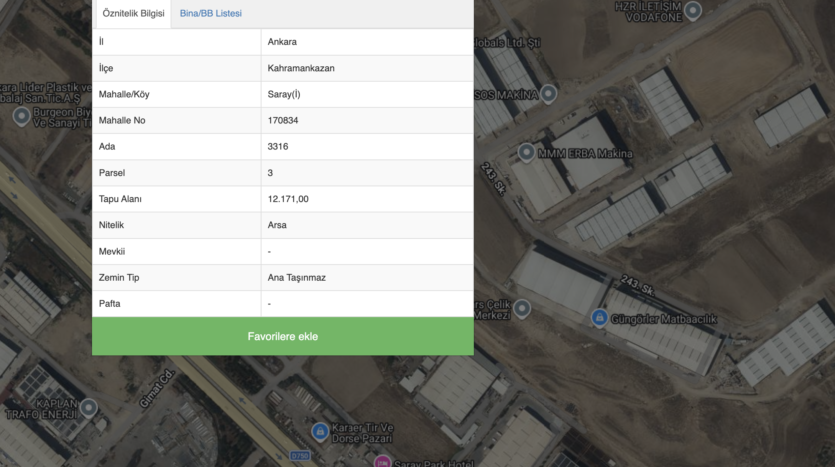This screenshot has width=835, height=467.
Task: Open the Saray Park Hotel marker
Action: pyautogui.click(x=381, y=461)
